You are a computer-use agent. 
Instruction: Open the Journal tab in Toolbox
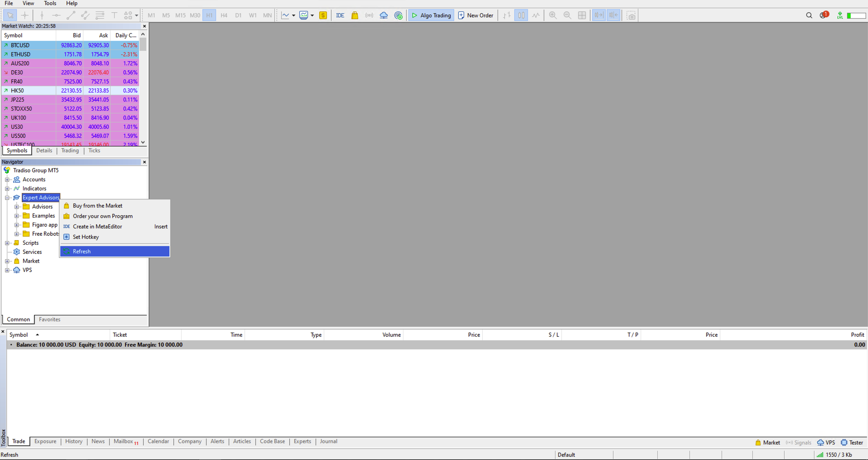[x=328, y=441]
